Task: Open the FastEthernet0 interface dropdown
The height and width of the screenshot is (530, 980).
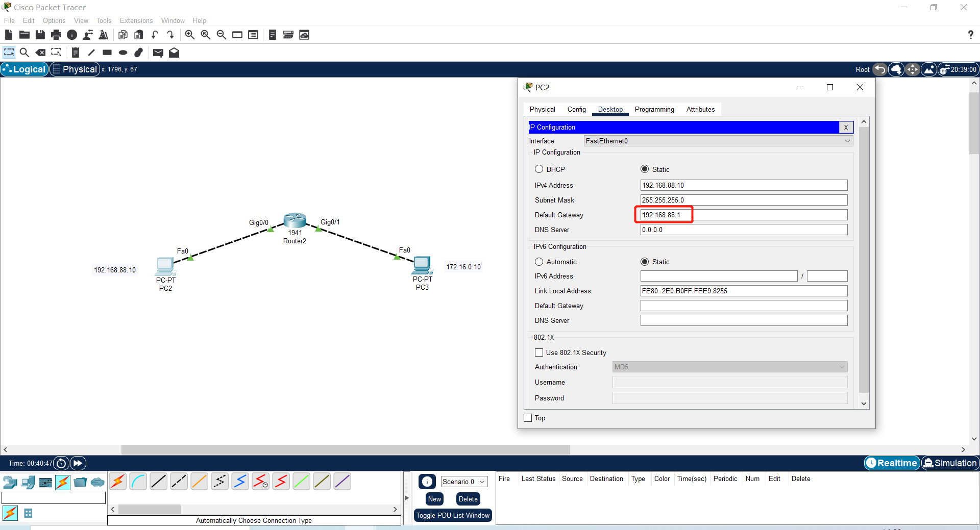Action: (718, 141)
